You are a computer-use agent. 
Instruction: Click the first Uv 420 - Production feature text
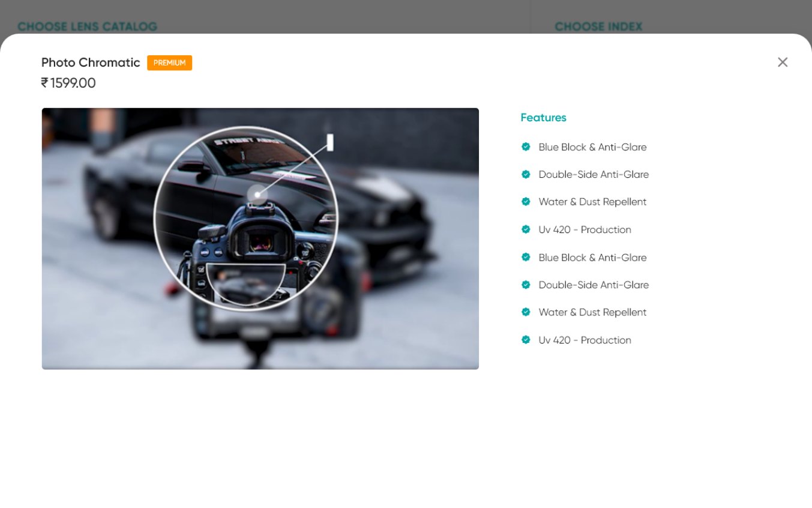(x=585, y=229)
